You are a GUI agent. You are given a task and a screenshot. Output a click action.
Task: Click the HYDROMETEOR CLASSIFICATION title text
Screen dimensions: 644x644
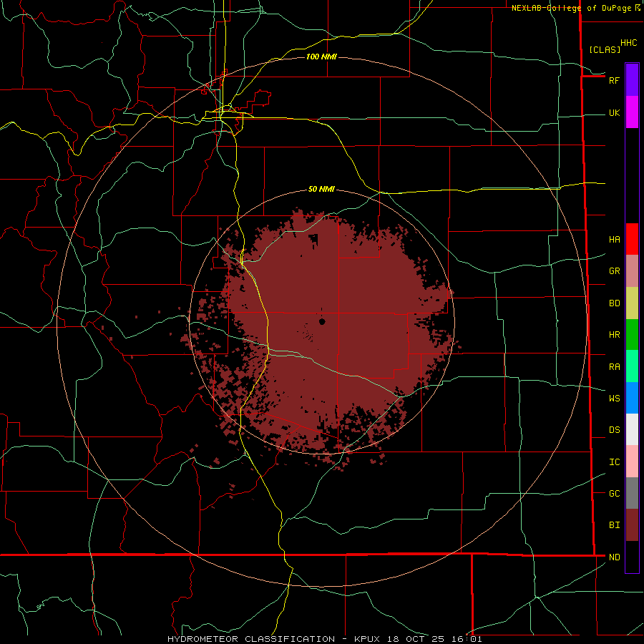[x=251, y=639]
